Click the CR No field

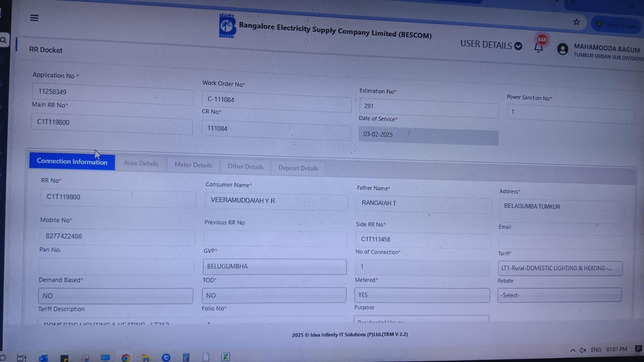tap(276, 130)
